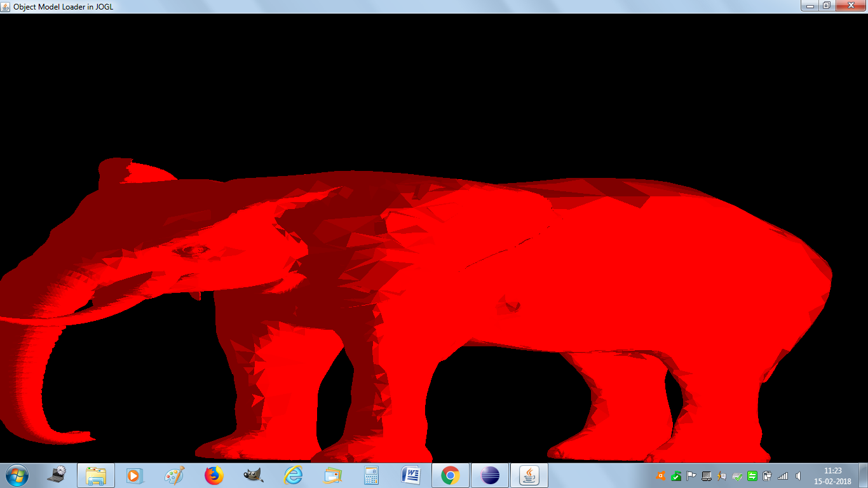The height and width of the screenshot is (488, 868).
Task: Open Microsoft Word from the taskbar
Action: click(410, 474)
